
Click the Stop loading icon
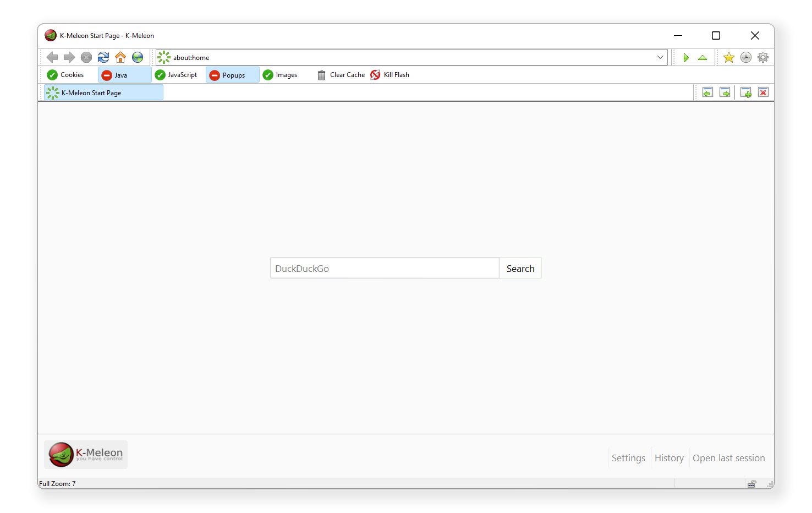point(86,57)
